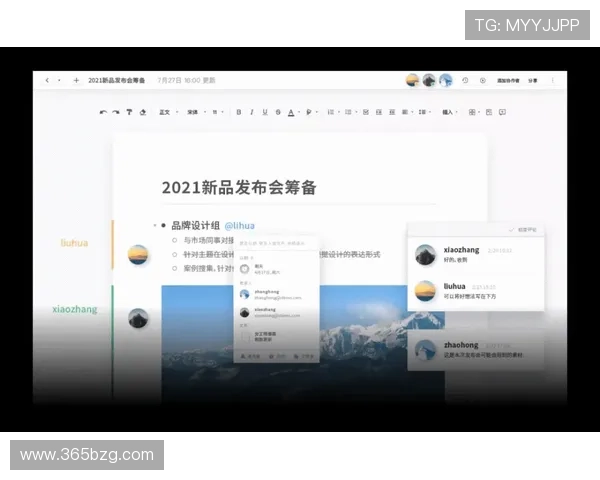
Task: Click the decrease indent icon
Action: pyautogui.click(x=379, y=112)
